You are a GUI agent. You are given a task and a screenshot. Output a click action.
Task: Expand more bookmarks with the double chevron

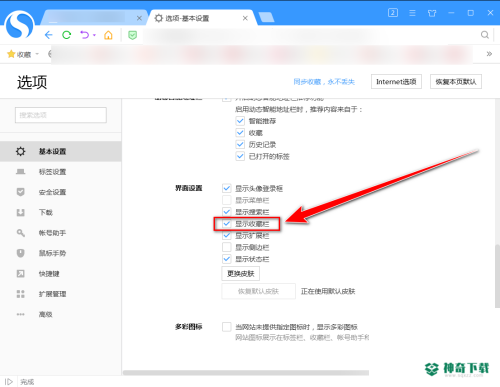click(x=489, y=54)
